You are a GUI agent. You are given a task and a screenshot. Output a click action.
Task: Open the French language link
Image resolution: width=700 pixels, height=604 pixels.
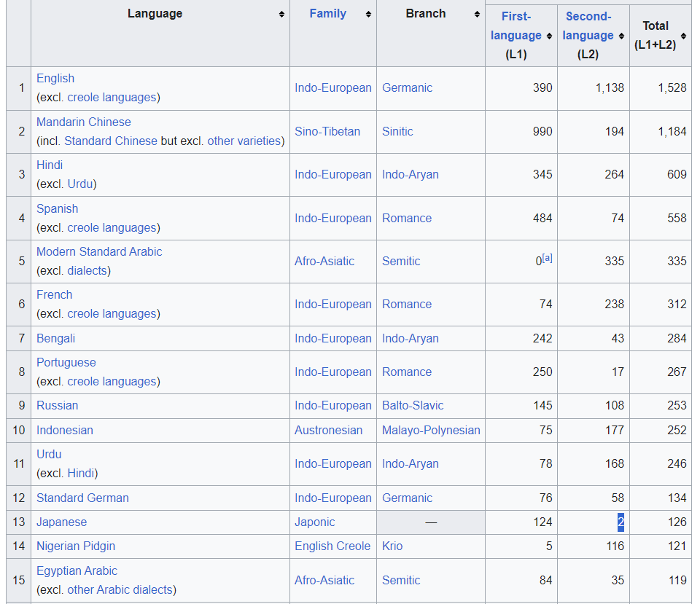[54, 295]
